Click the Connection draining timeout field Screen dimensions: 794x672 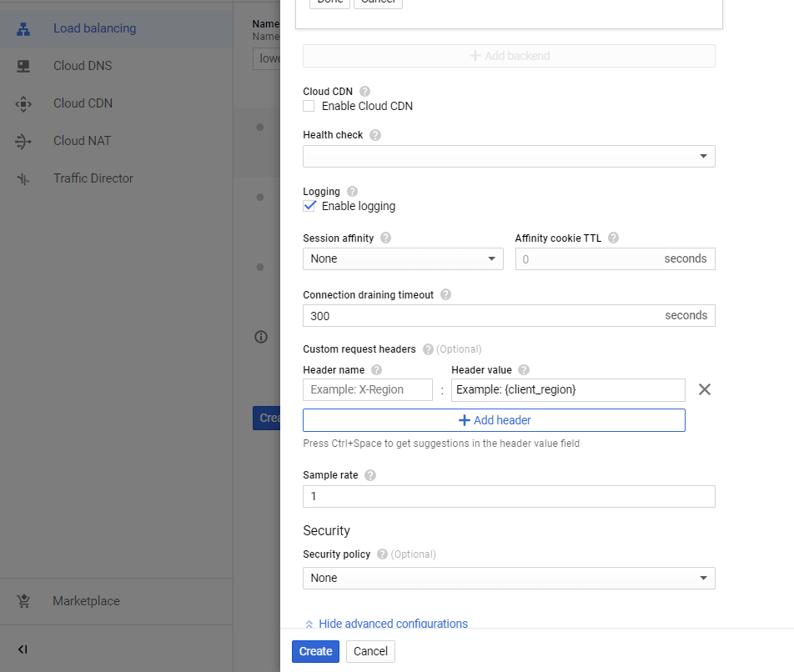click(509, 315)
